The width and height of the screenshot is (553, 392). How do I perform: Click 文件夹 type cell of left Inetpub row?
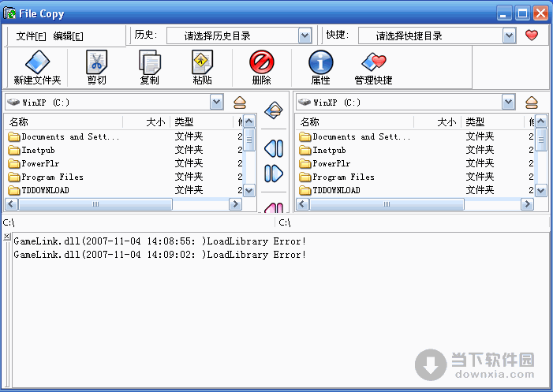[x=189, y=150]
